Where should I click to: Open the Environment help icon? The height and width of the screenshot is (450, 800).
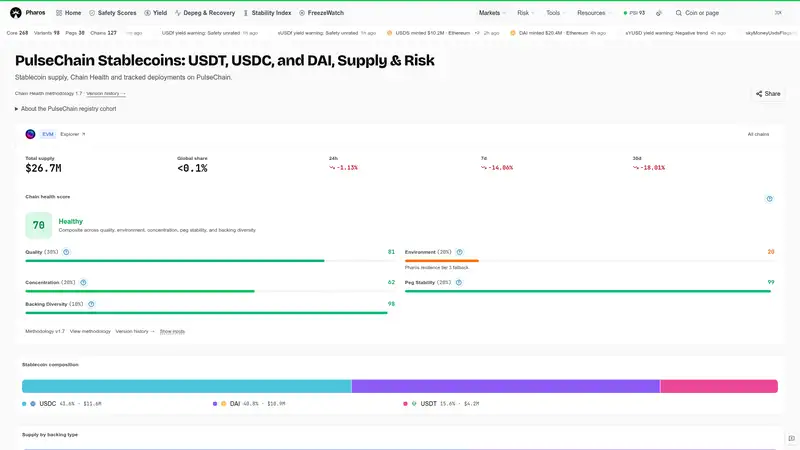click(x=459, y=252)
